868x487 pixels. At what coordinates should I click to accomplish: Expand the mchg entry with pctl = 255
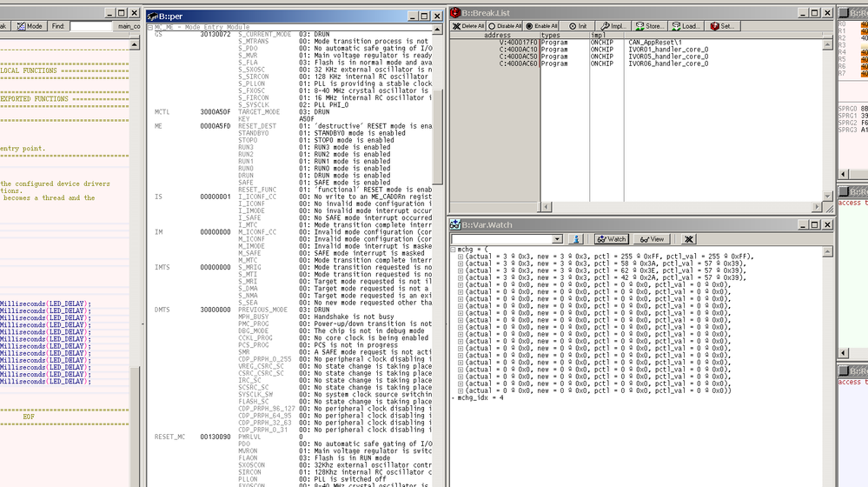(460, 257)
